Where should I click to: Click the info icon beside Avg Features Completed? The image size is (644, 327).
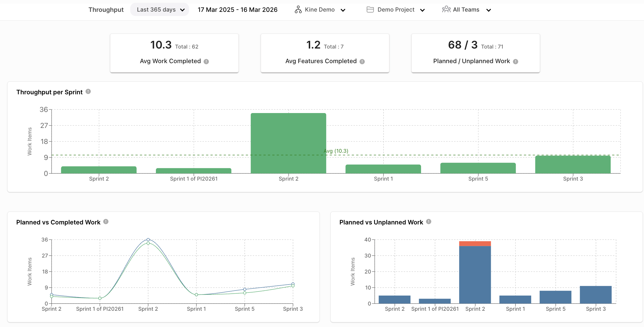click(x=362, y=61)
